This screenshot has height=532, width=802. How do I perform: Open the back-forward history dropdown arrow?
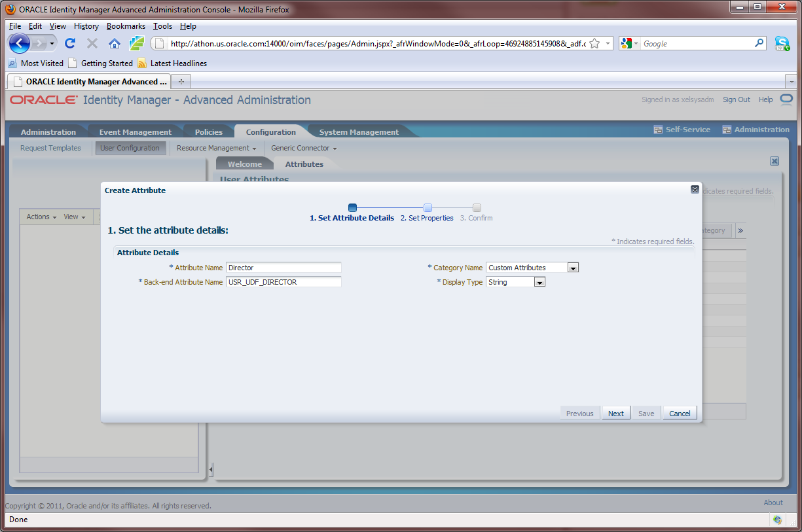point(52,44)
